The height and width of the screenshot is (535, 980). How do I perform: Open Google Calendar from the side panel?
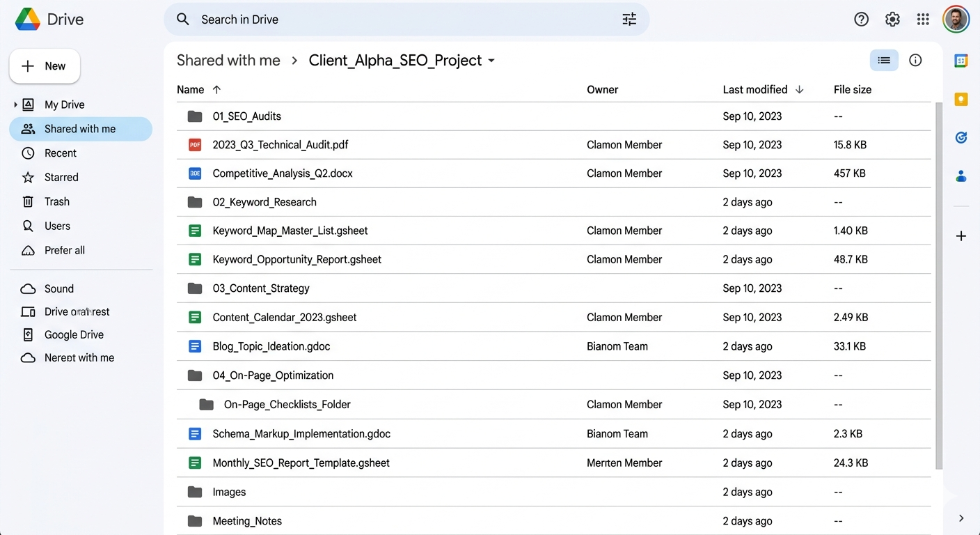[961, 61]
